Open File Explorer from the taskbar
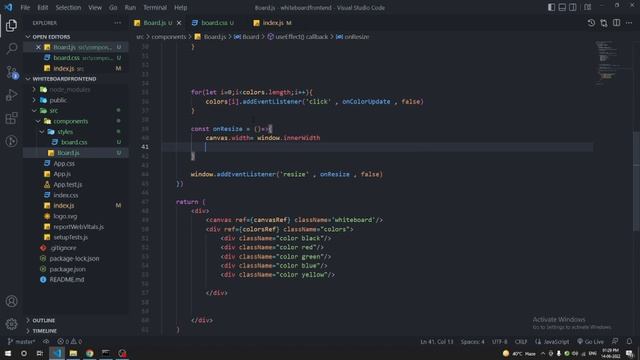 tap(73, 353)
